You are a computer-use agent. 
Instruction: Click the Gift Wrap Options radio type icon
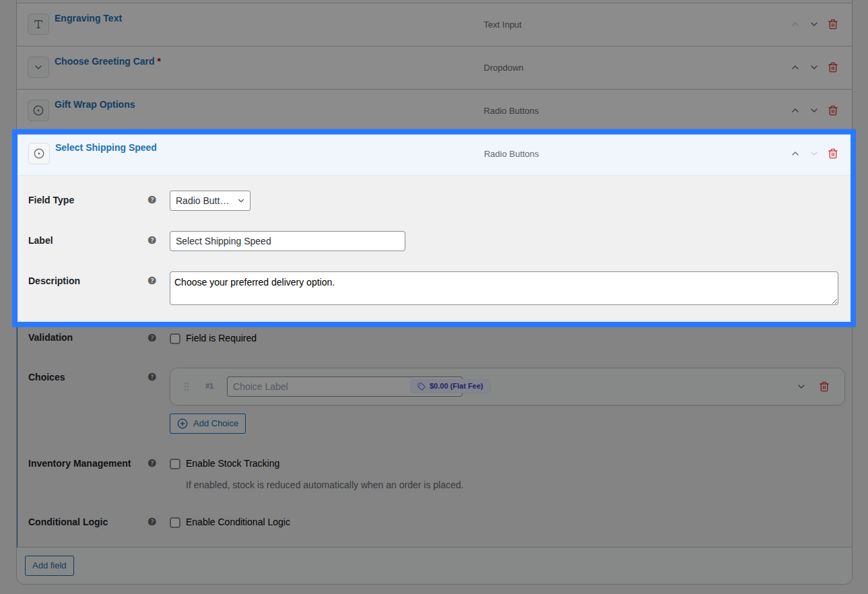pos(38,110)
